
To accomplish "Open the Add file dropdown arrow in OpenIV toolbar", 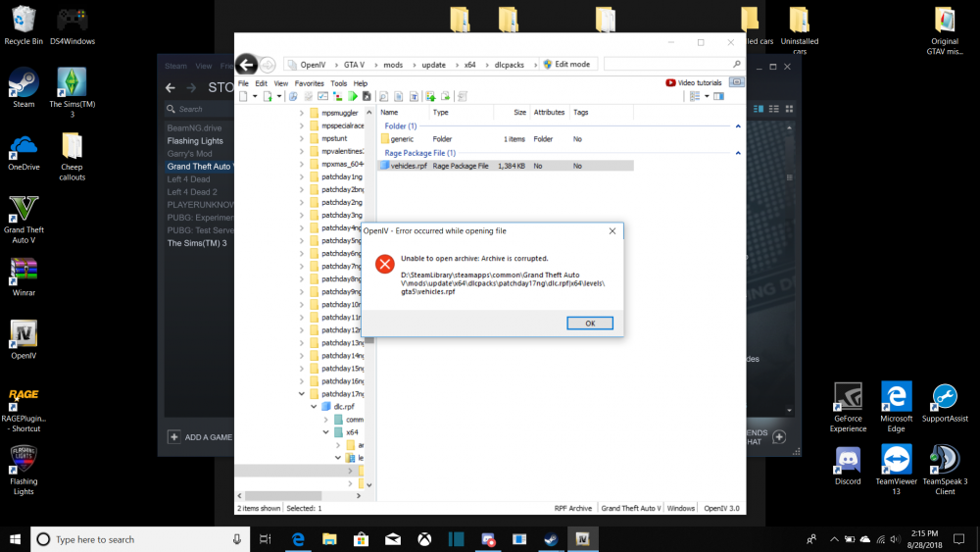I will [x=278, y=96].
